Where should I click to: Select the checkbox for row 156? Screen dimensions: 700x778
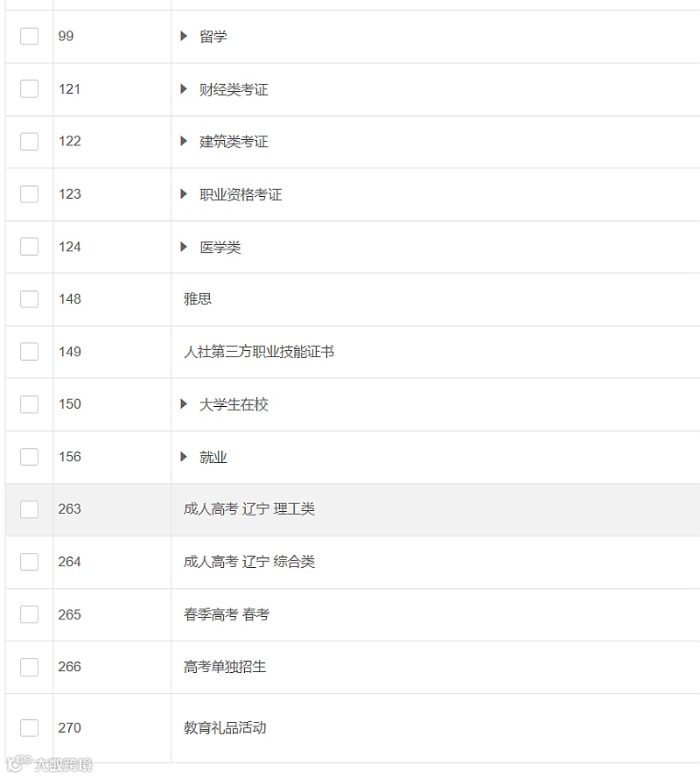click(29, 457)
